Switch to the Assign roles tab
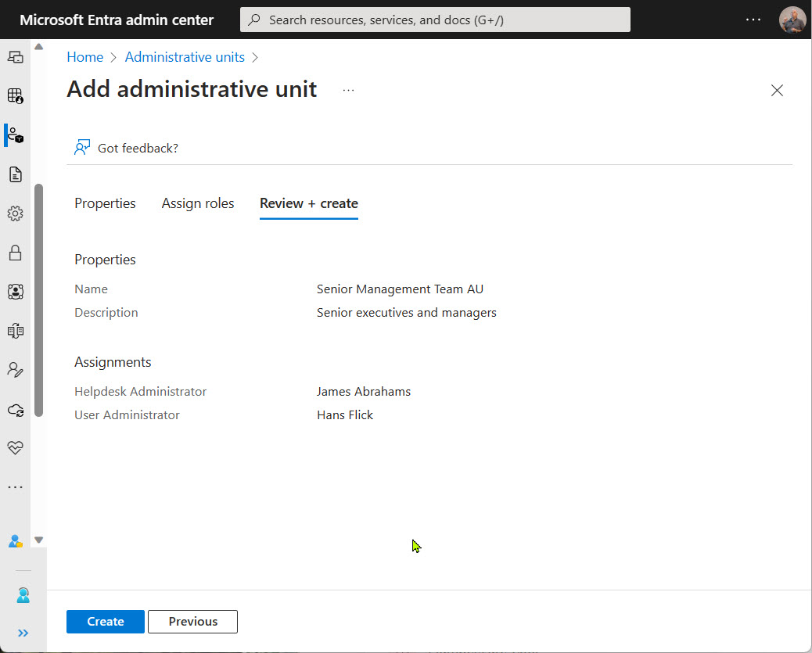 pos(198,203)
